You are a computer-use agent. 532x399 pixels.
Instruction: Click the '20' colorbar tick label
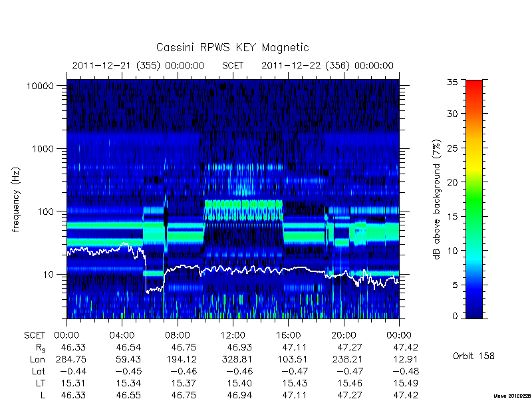click(x=452, y=182)
